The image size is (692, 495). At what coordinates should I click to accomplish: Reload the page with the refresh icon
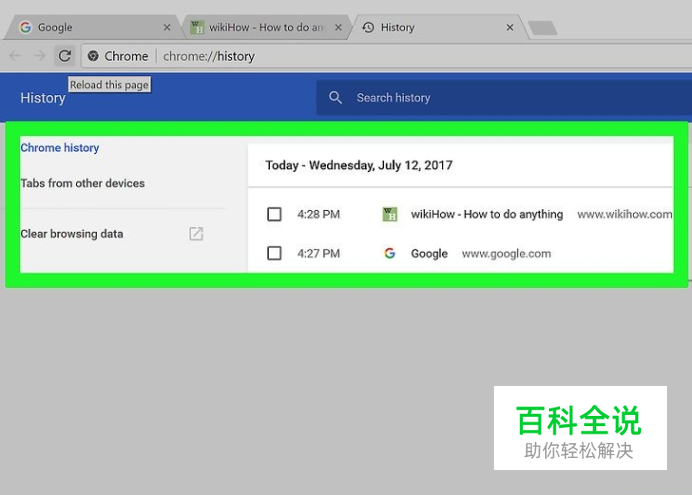pyautogui.click(x=65, y=56)
